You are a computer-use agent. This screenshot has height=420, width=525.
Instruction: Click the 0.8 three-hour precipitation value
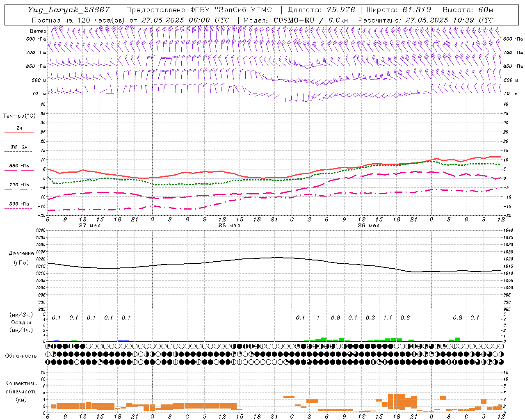457,317
